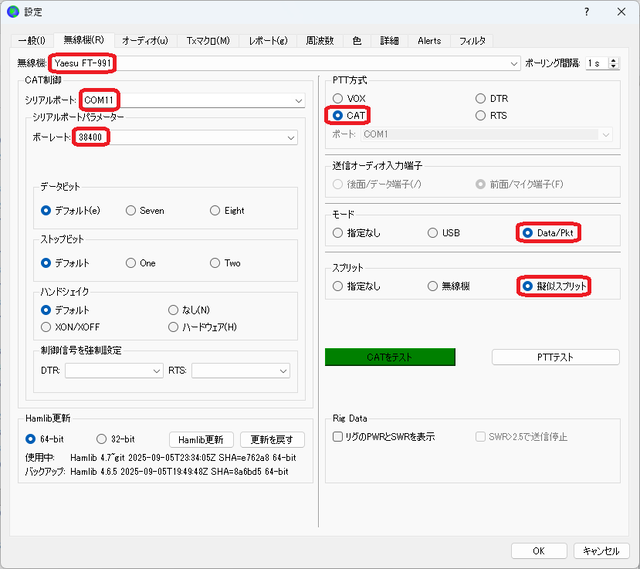Click the help question mark button

(x=587, y=11)
